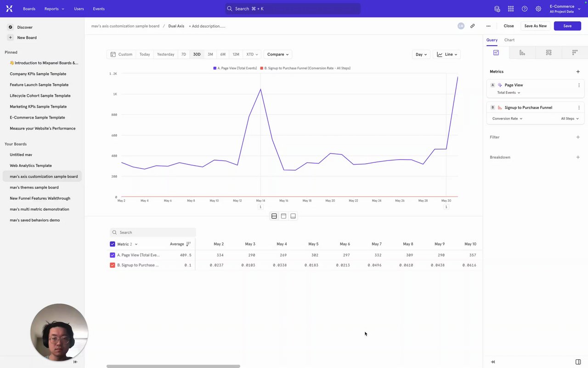The width and height of the screenshot is (588, 368).
Task: Uncheck the B. Signup to Purchase row checkbox
Action: coord(113,265)
